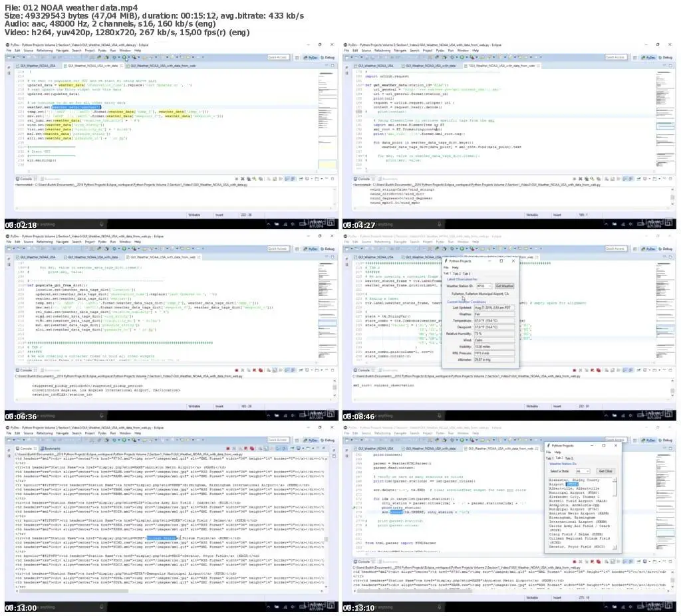Open Navigate menu in 11:00 frame

(62, 434)
